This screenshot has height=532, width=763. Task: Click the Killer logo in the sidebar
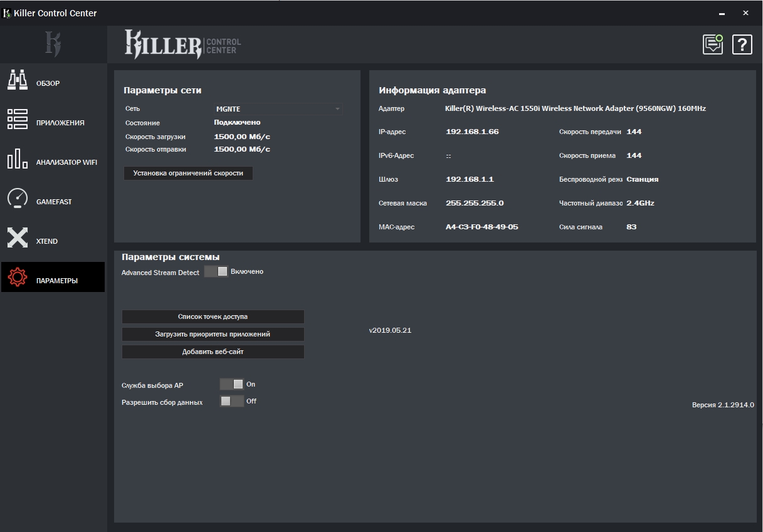coord(53,44)
